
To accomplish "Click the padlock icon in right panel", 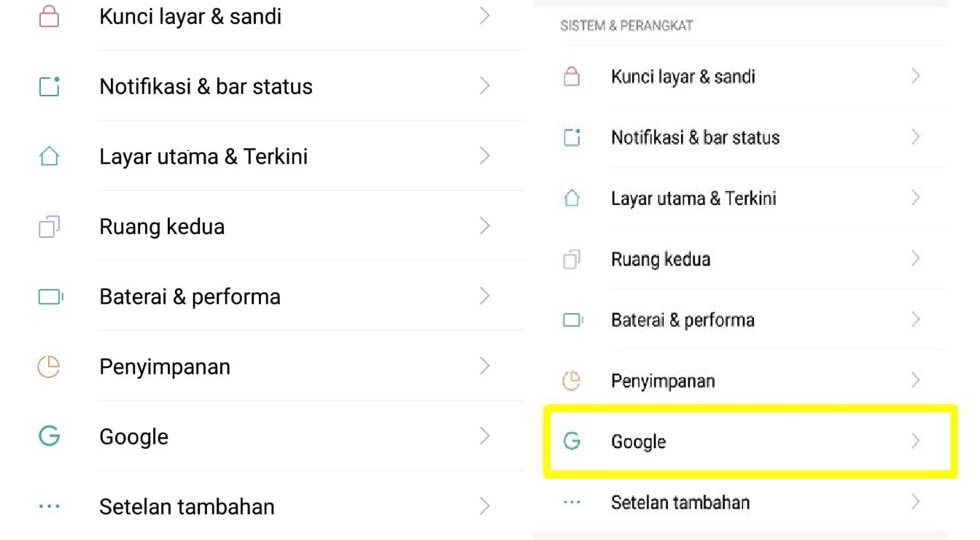I will [x=572, y=76].
